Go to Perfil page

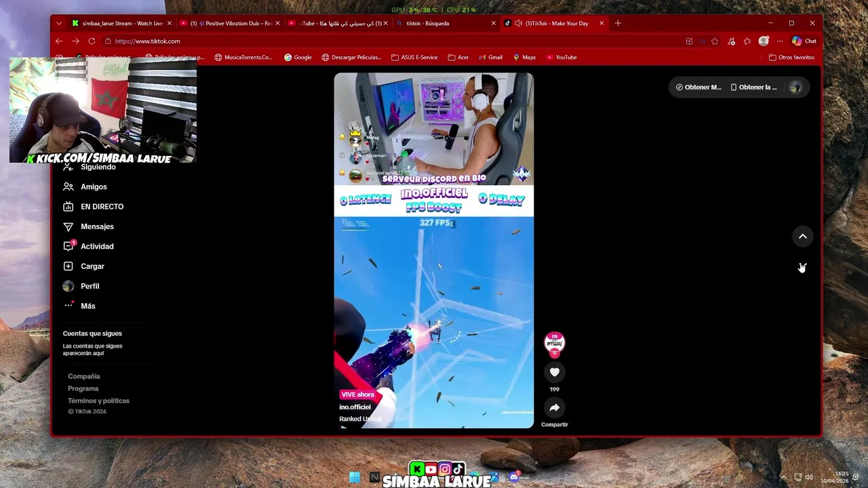[81, 286]
